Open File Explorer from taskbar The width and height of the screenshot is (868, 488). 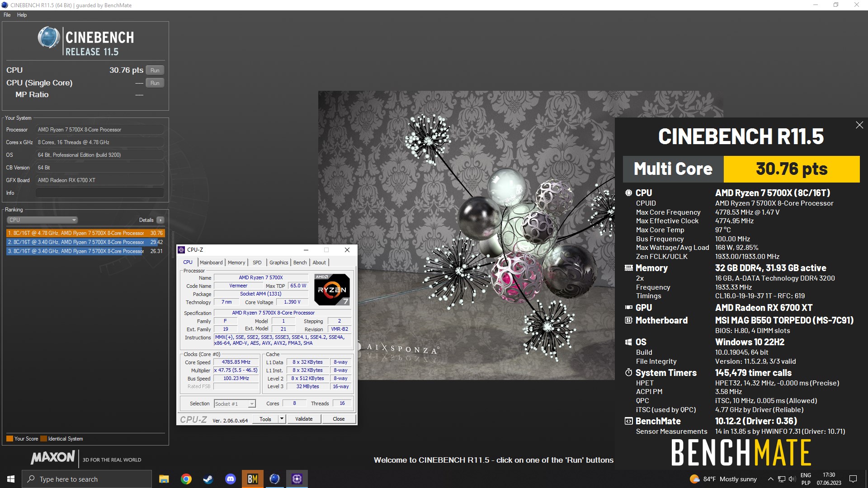[x=164, y=479]
